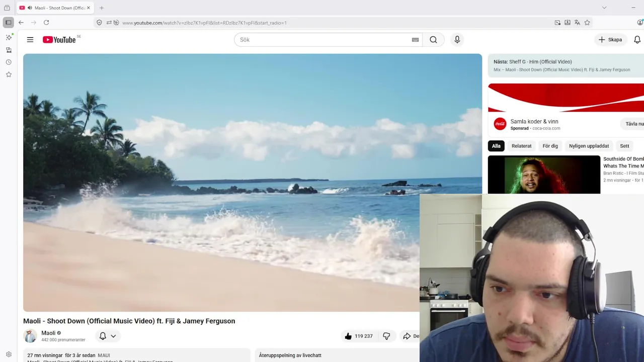Expand the description with 27 mn visningar
The height and width of the screenshot is (362, 644).
point(136,355)
